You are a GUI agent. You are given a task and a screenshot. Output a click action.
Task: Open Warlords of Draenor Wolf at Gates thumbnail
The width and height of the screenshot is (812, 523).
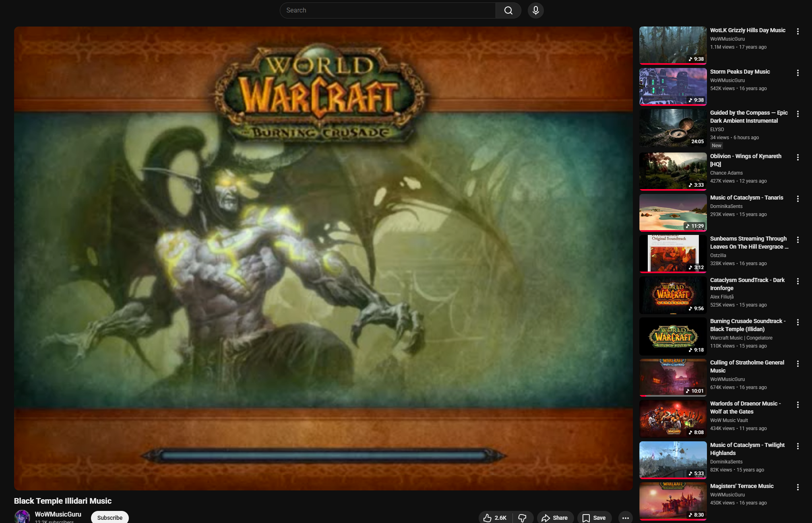(673, 419)
